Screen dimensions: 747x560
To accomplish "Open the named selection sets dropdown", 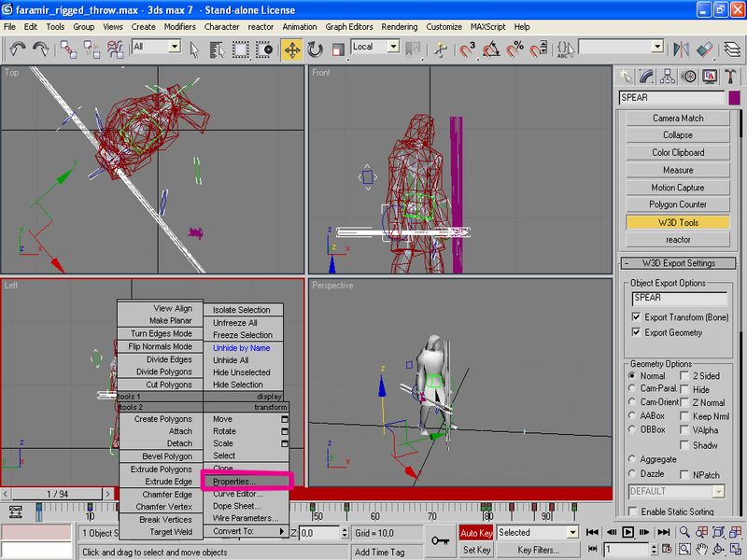I will point(657,47).
